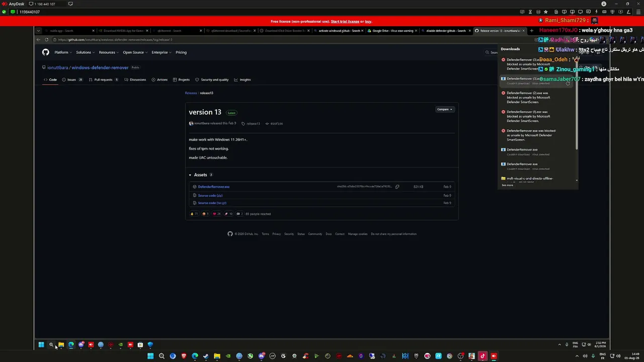
Task: Click the GitHub search box
Action: pyautogui.click(x=491, y=52)
